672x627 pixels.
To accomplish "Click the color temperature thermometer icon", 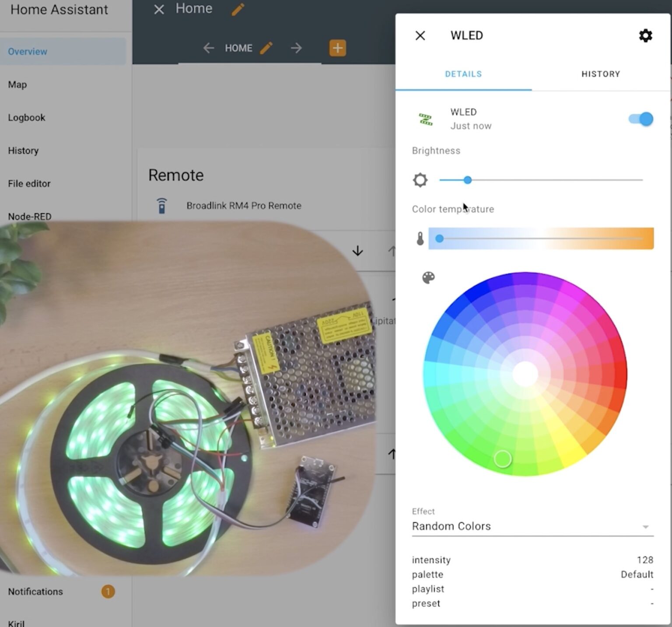I will coord(419,238).
